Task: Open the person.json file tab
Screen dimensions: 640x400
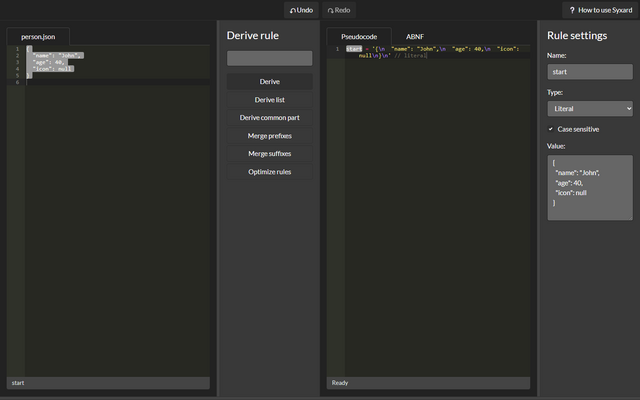Action: [38, 37]
